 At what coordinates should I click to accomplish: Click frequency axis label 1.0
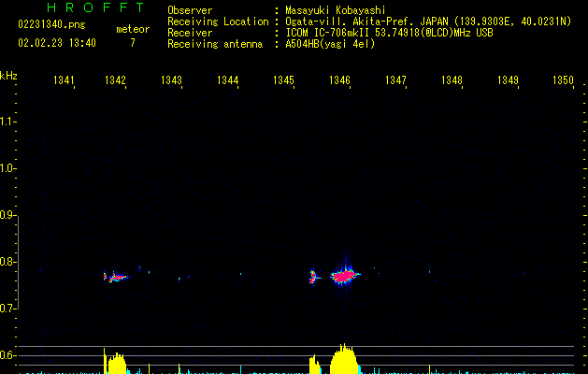tap(7, 168)
